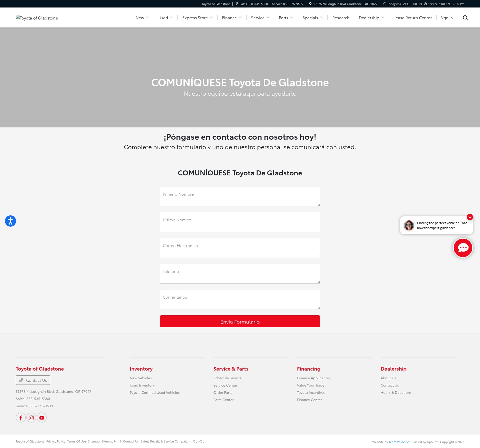Click the Service & Parts footer heading
This screenshot has height=448, width=480.
tap(231, 369)
